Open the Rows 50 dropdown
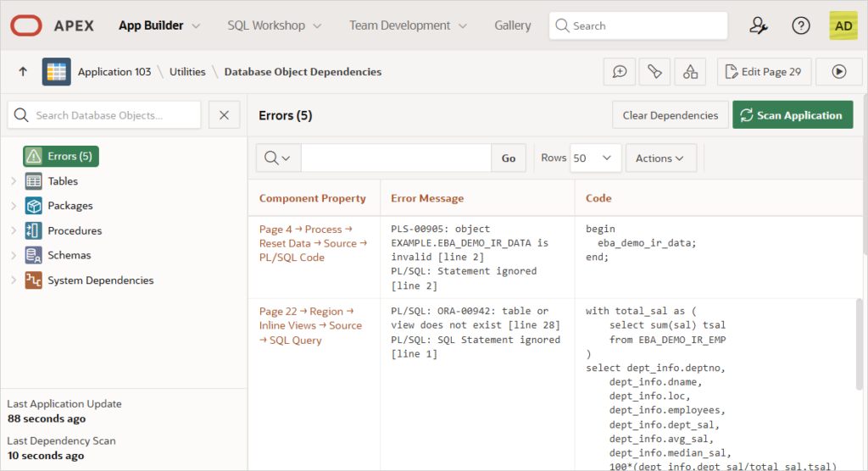The image size is (868, 471). 595,158
